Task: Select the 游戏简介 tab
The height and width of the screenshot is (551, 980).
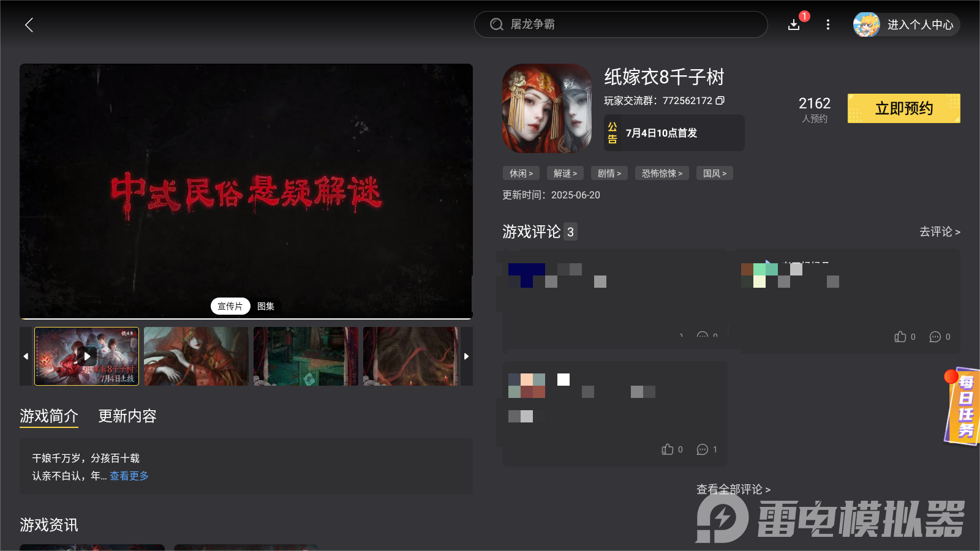Action: [48, 416]
